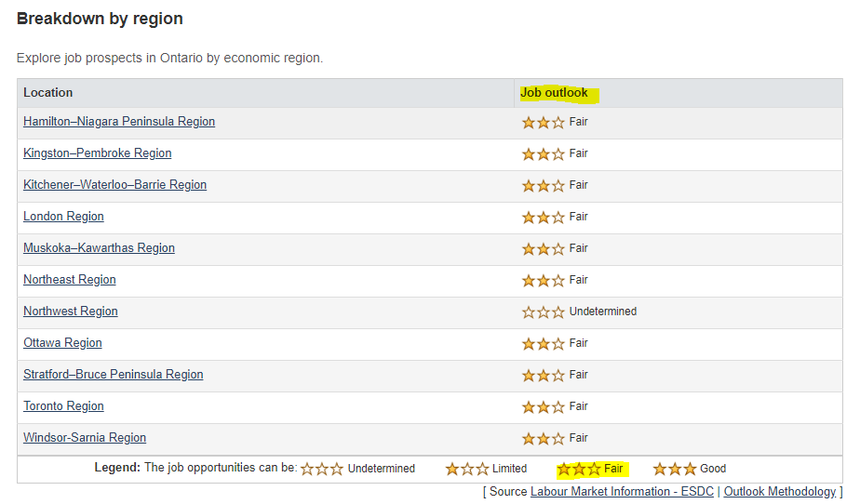Viewport: 860px width, 504px height.
Task: Click the Location column header
Action: click(48, 93)
